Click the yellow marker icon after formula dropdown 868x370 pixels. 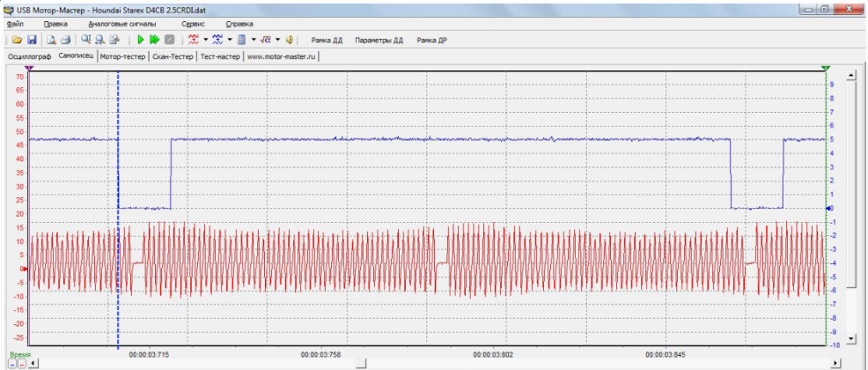click(289, 40)
